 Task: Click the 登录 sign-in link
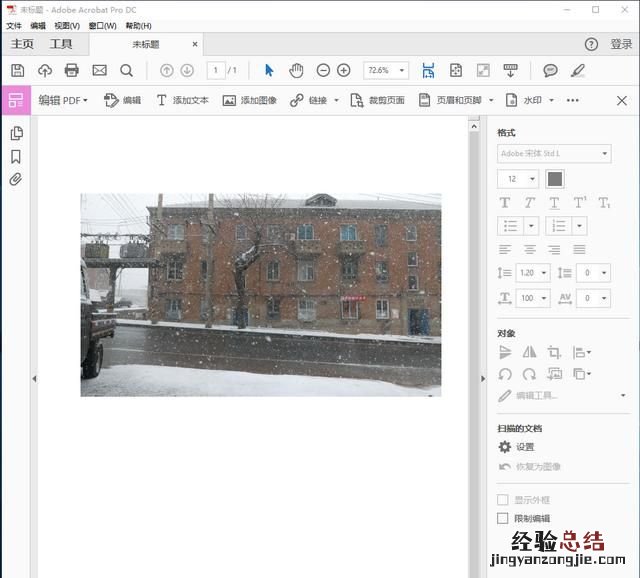point(621,44)
